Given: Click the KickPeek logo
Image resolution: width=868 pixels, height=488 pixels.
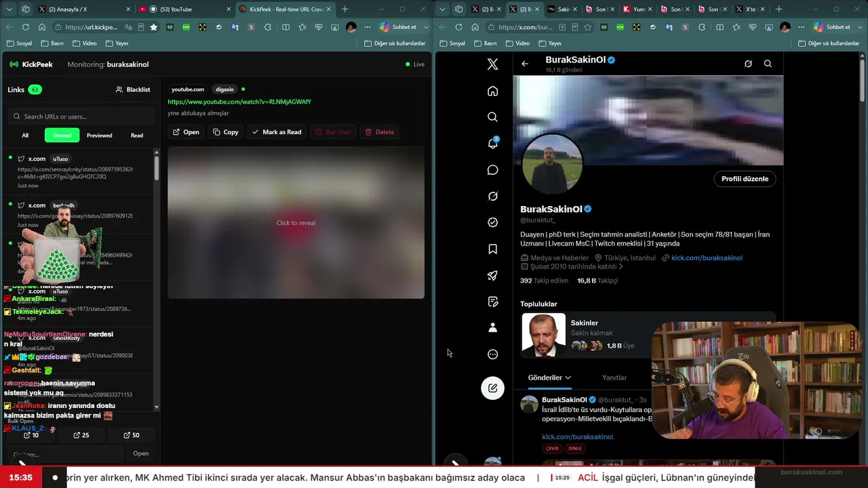Looking at the screenshot, I should (x=31, y=64).
